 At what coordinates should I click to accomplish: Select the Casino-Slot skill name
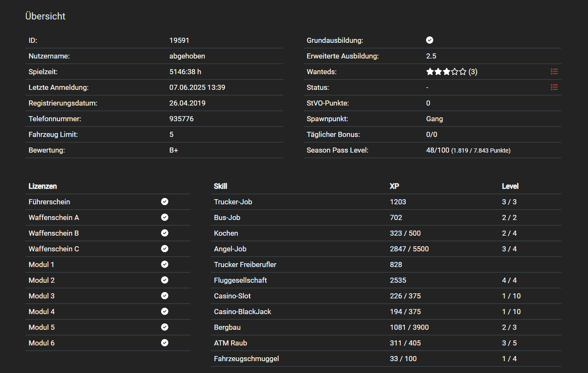[232, 296]
